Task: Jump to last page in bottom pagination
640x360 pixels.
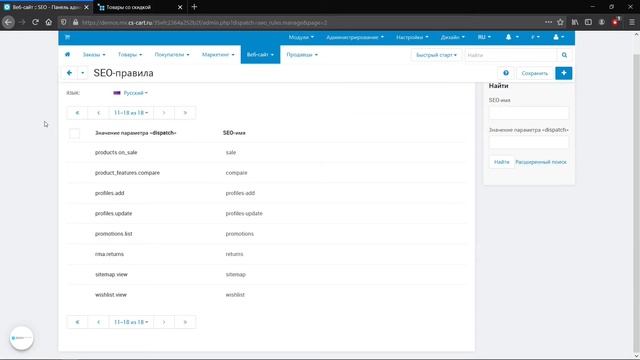Action: tap(185, 322)
